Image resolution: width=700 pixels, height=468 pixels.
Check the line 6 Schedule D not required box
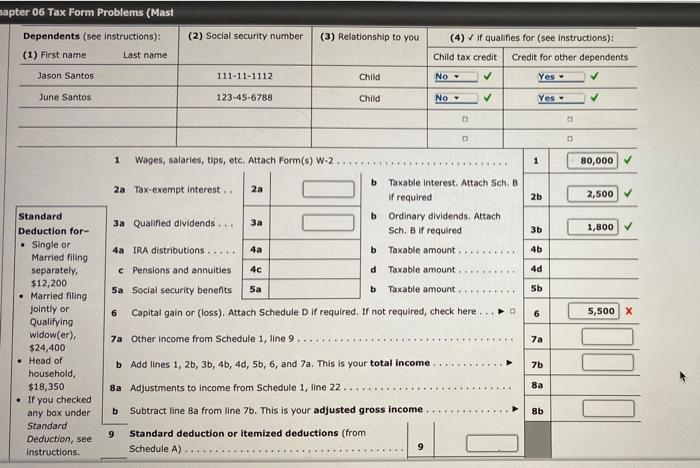coord(513,311)
